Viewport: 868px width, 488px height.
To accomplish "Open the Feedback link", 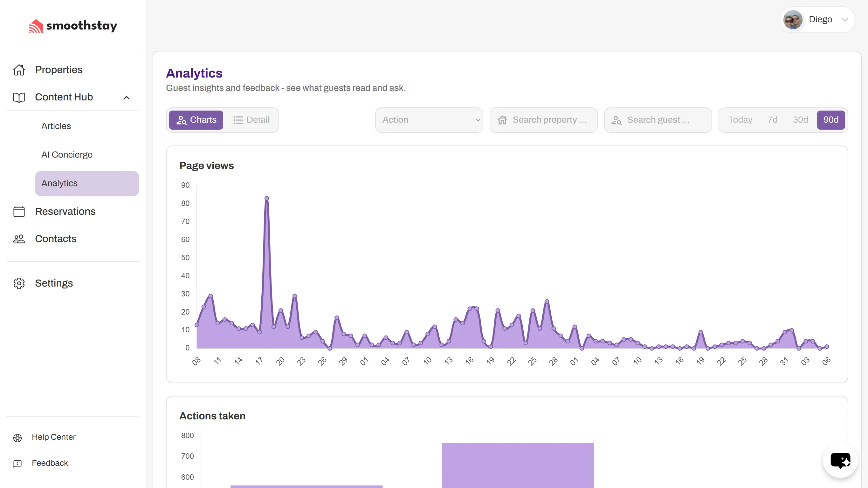I will click(50, 463).
